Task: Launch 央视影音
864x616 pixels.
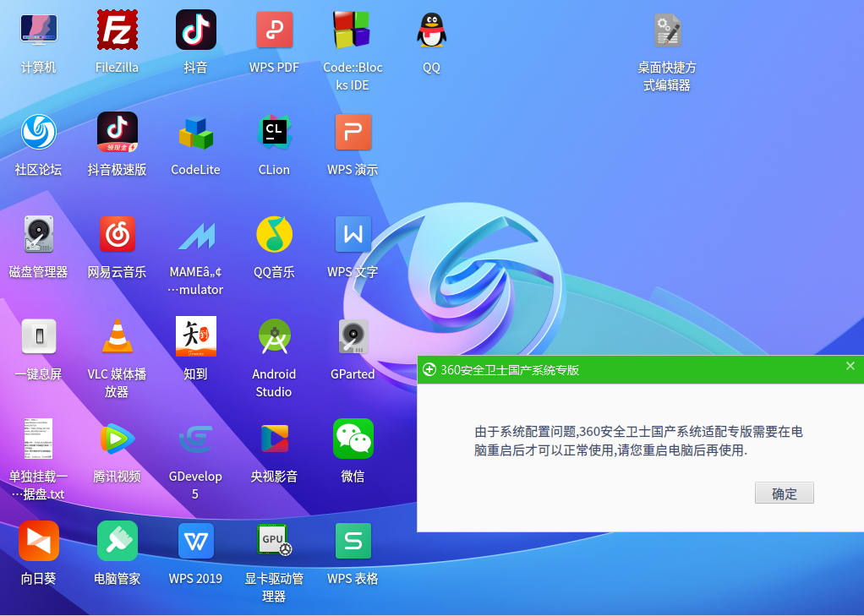Action: pos(275,439)
